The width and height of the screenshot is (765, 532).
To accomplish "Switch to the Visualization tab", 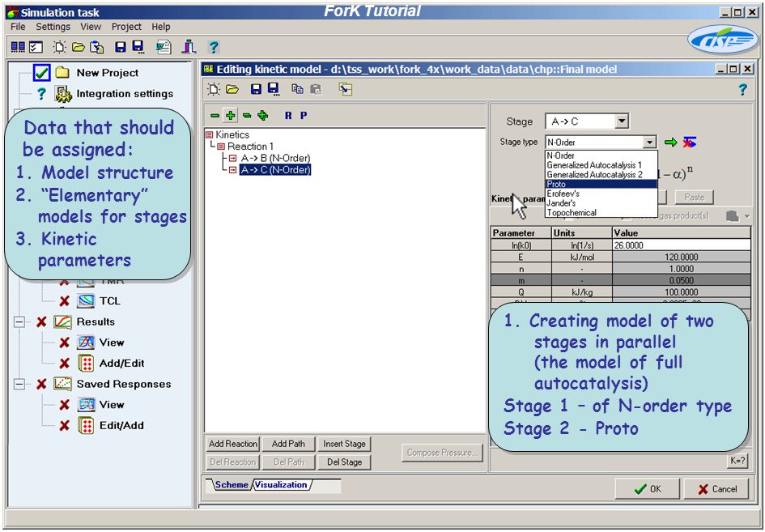I will point(281,485).
